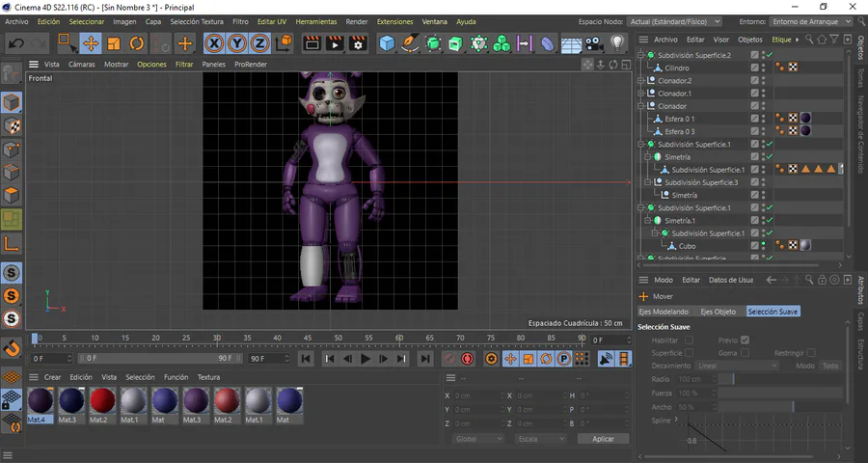Select the red Mat.2 material
The image size is (868, 463).
tap(102, 401)
